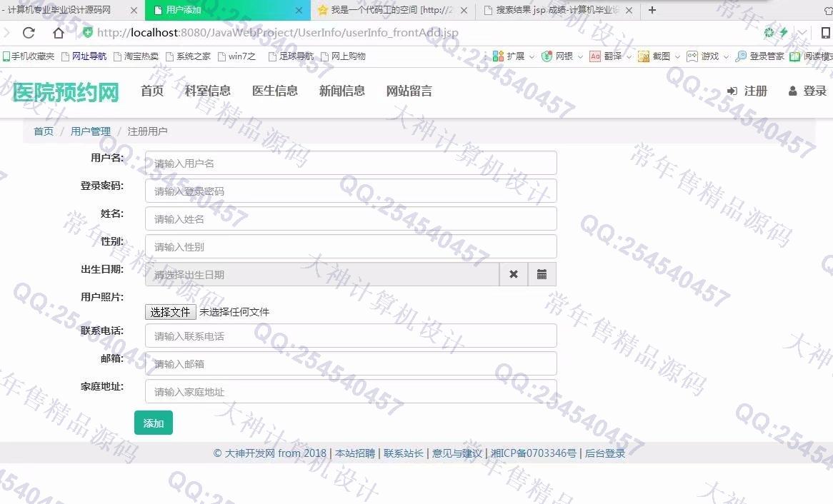Click the browser reload page icon
The image size is (833, 504).
[x=29, y=33]
